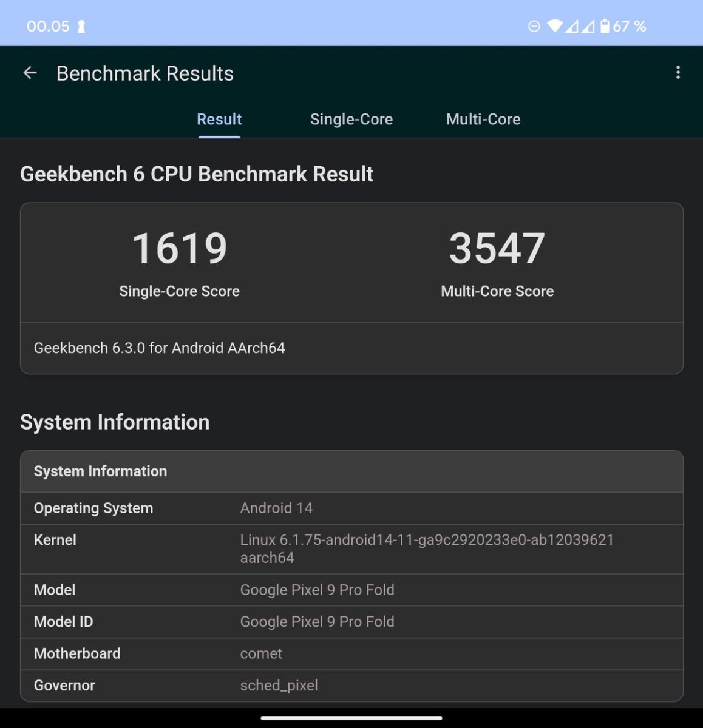703x728 pixels.
Task: Select the Result tab
Action: [219, 119]
